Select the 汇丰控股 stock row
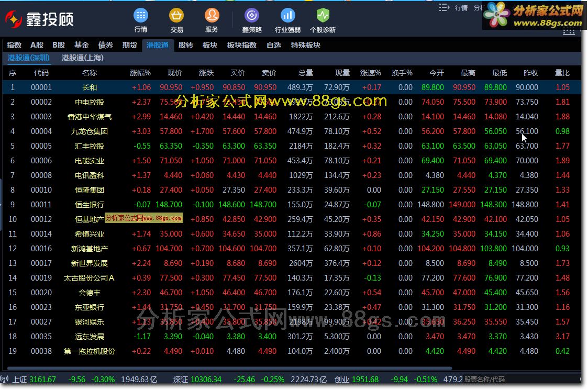This screenshot has height=390, width=588. point(292,146)
